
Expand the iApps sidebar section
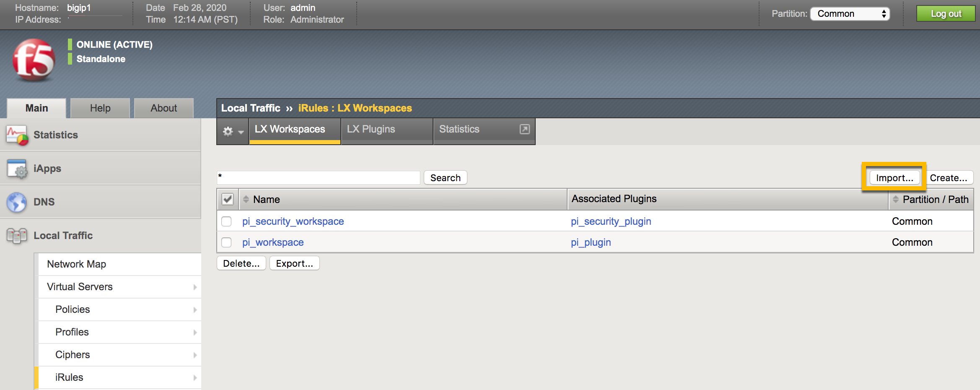click(101, 169)
